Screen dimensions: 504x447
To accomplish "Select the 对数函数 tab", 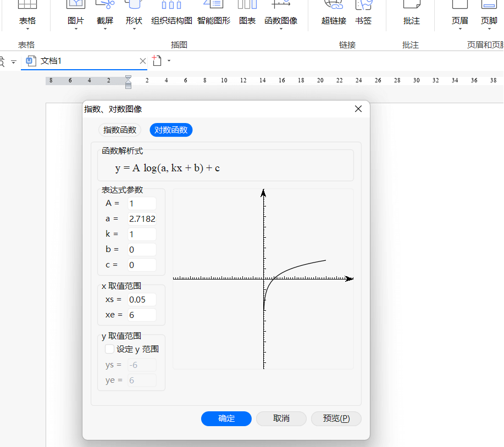I will pos(171,130).
